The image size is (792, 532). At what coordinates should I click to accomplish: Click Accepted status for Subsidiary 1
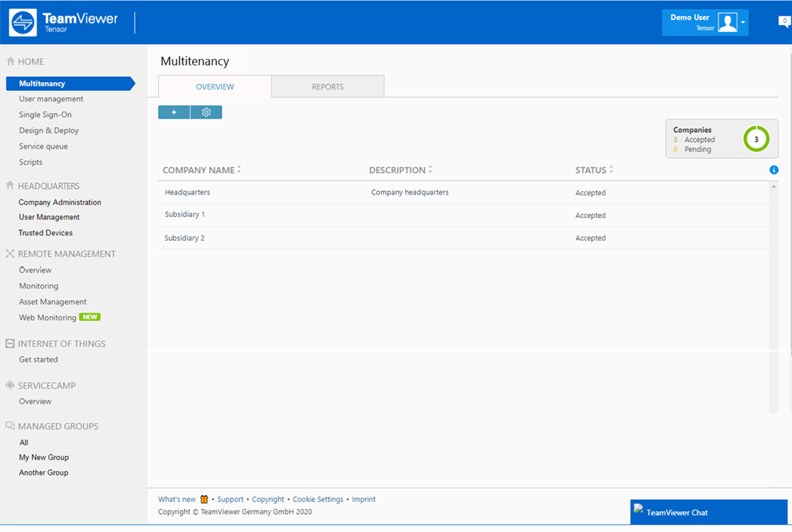(x=590, y=215)
